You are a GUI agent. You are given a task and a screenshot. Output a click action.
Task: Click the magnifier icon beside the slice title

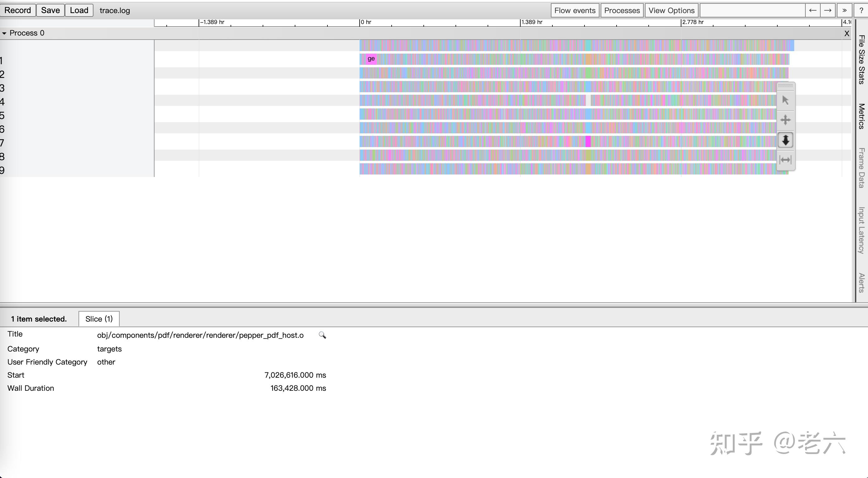pyautogui.click(x=322, y=335)
